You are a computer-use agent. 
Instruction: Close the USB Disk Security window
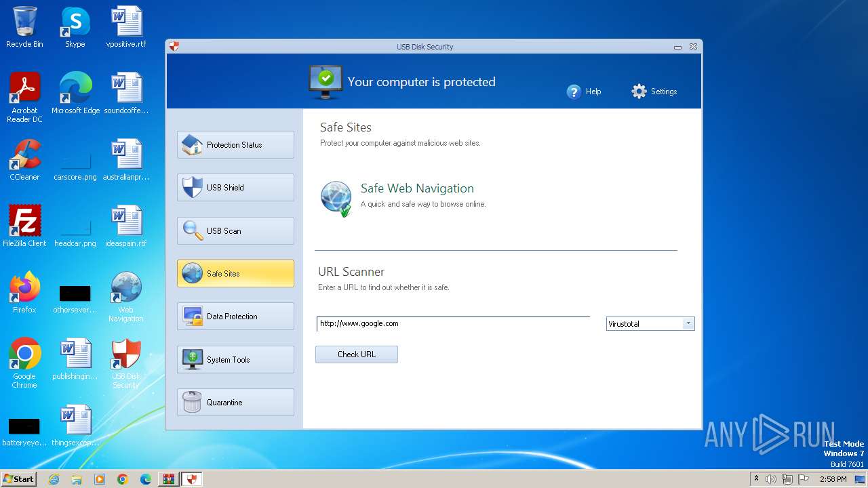[x=693, y=47]
